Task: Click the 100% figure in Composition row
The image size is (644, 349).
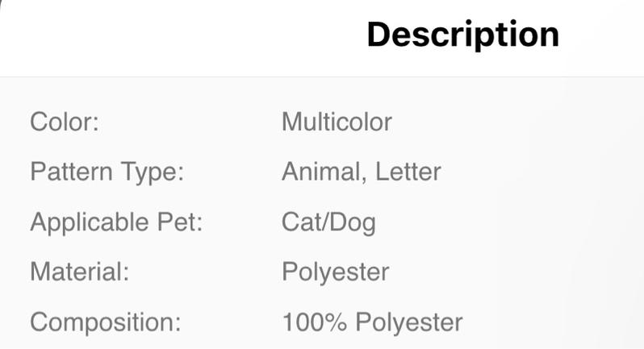Action: pos(315,322)
